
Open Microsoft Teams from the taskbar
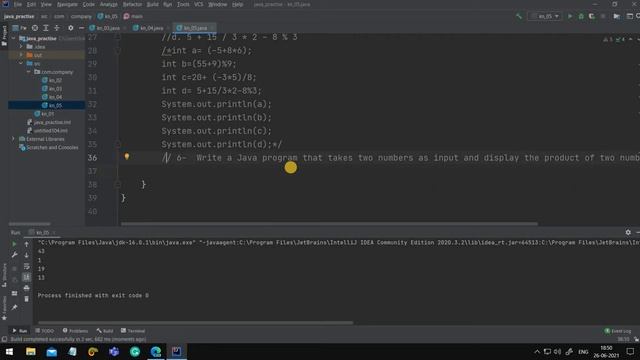pos(114,351)
